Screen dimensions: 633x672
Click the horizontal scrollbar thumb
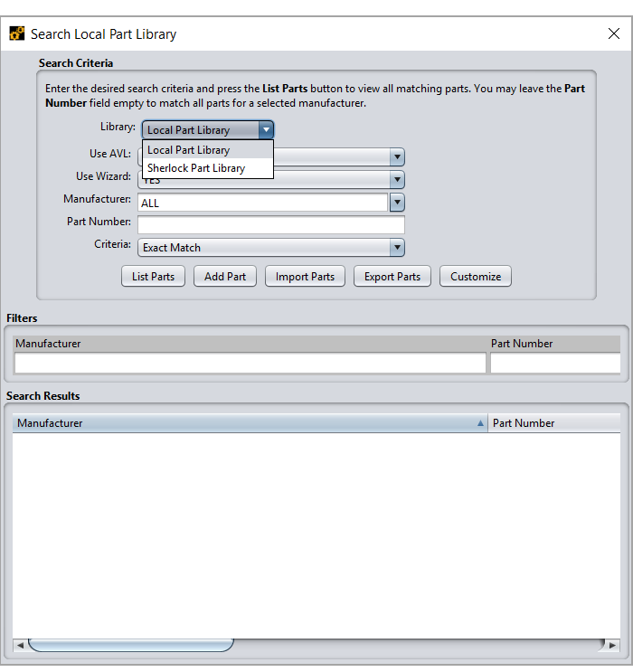point(131,645)
